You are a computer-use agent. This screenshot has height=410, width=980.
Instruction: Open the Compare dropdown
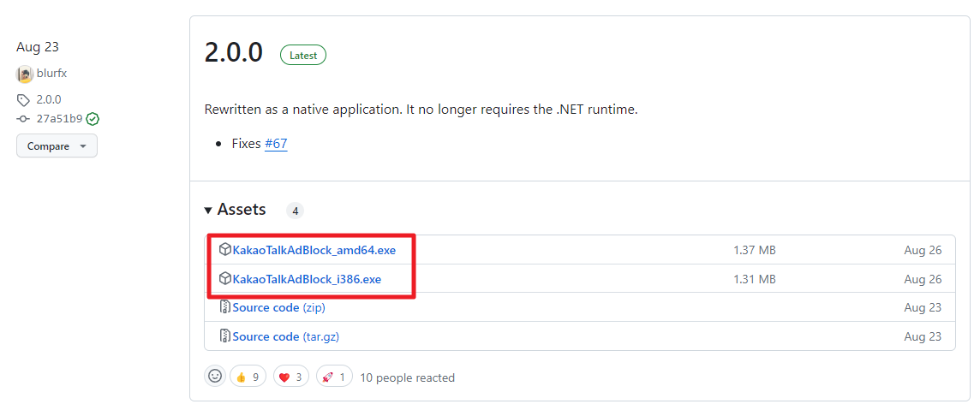coord(57,146)
